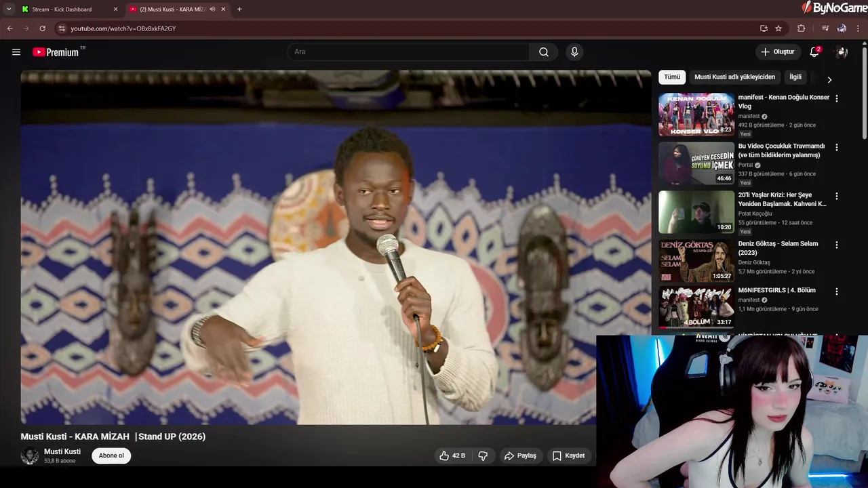Open the Musti Kusti channel avatar
This screenshot has height=488, width=868.
(29, 455)
